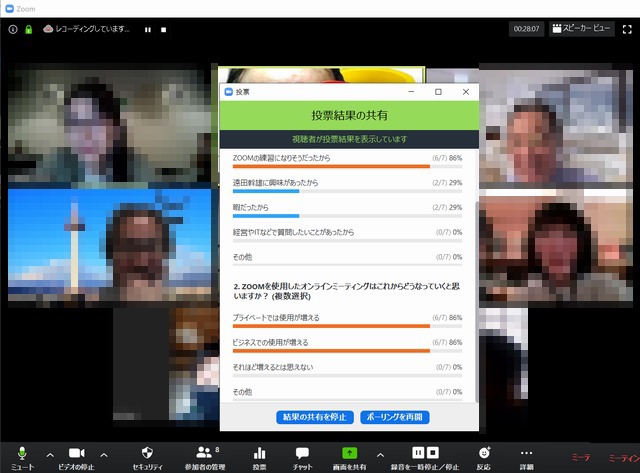
Task: Open Reactions (反応)
Action: (x=484, y=457)
